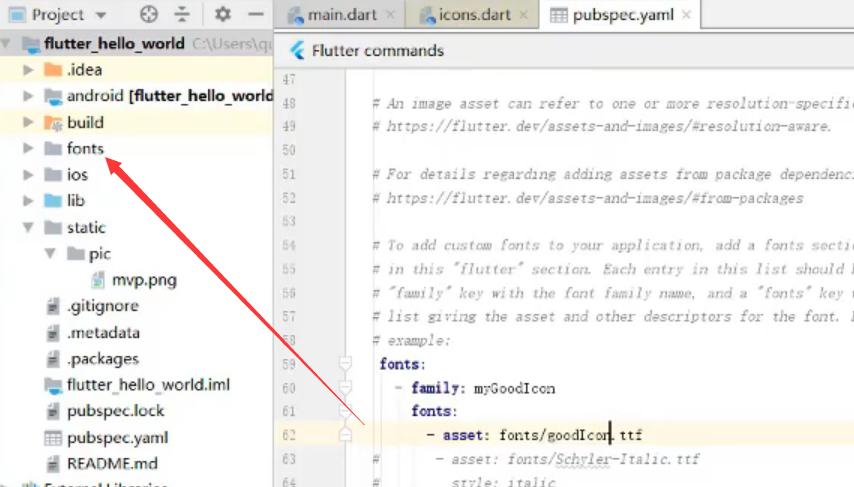Expand the lib folder arrow

(x=28, y=200)
